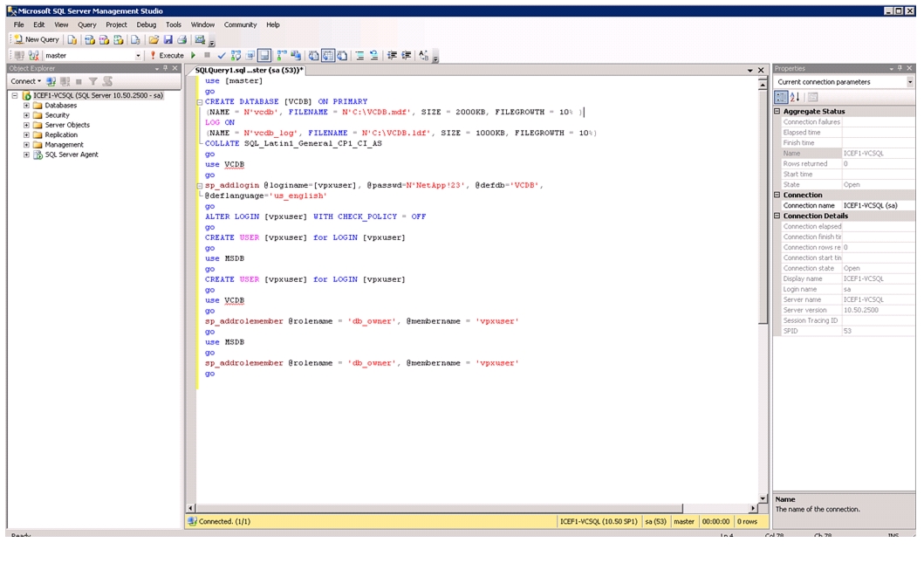This screenshot has height=570, width=924.
Task: Click ALTER LOGIN line in the editor
Action: 315,217
